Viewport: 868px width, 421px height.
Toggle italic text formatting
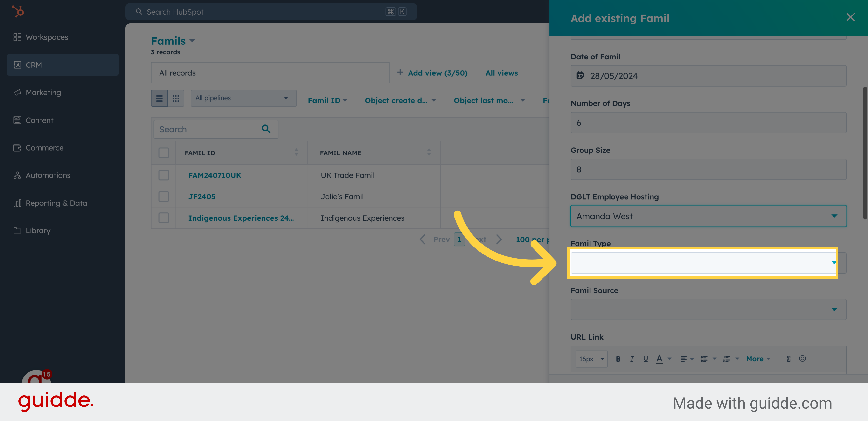pos(632,359)
